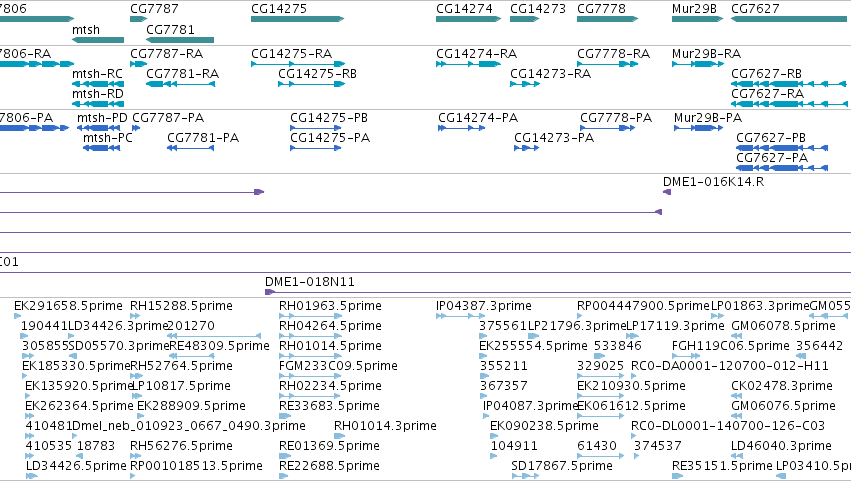851x481 pixels.
Task: Select EST RE01369.5prime
Action: pos(329,446)
